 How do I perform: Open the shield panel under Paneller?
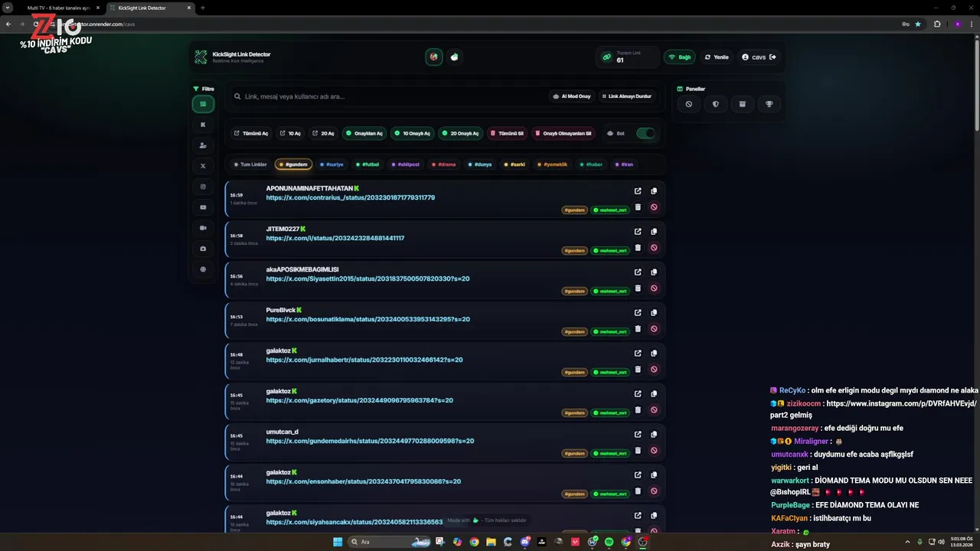[716, 104]
